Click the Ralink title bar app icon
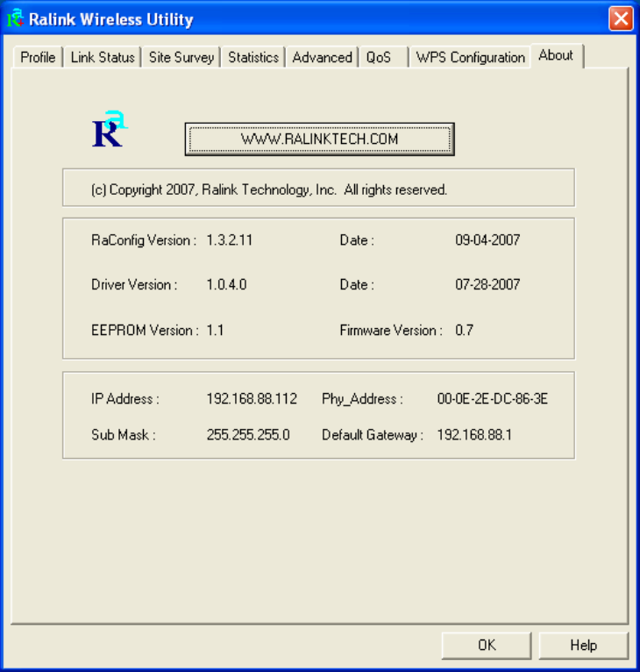640x672 pixels. tap(15, 18)
